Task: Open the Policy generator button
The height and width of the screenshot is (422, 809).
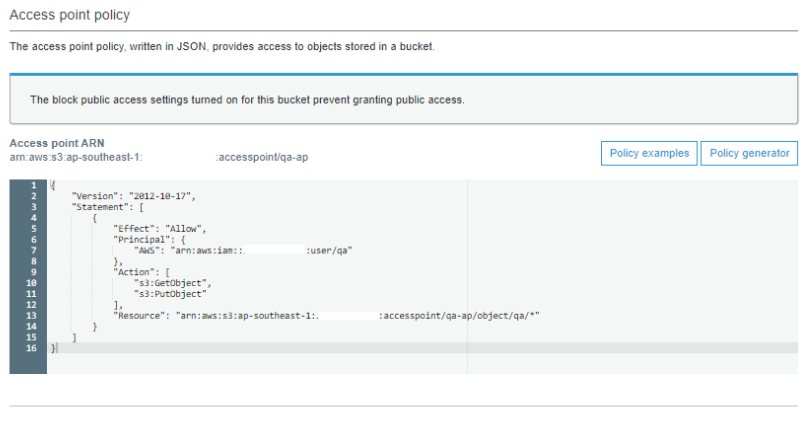Action: (749, 153)
